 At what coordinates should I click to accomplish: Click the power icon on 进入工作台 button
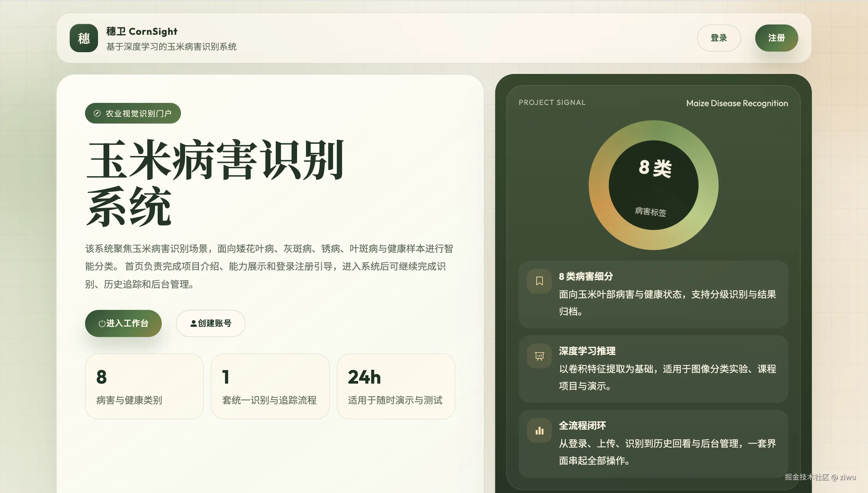click(x=102, y=323)
